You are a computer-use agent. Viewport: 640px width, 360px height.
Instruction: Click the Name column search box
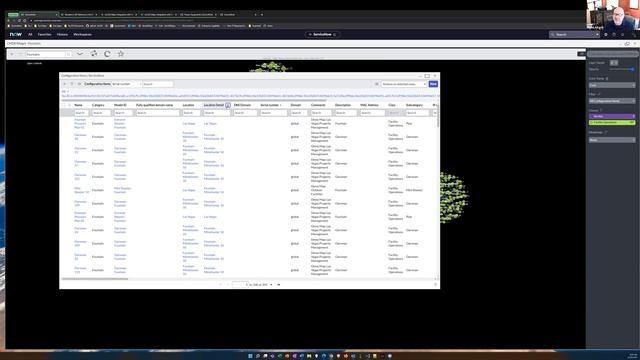[x=81, y=113]
